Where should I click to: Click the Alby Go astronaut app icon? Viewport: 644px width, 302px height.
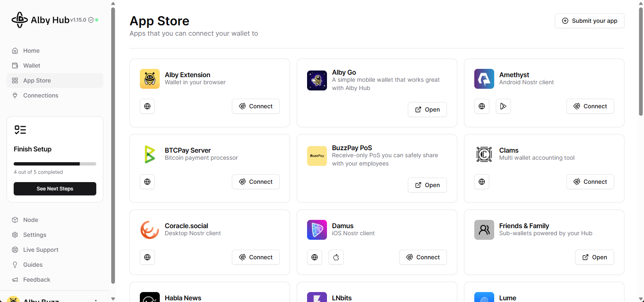pyautogui.click(x=317, y=80)
